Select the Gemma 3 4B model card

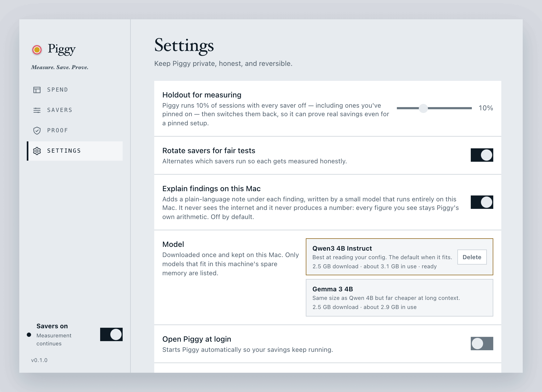point(399,298)
